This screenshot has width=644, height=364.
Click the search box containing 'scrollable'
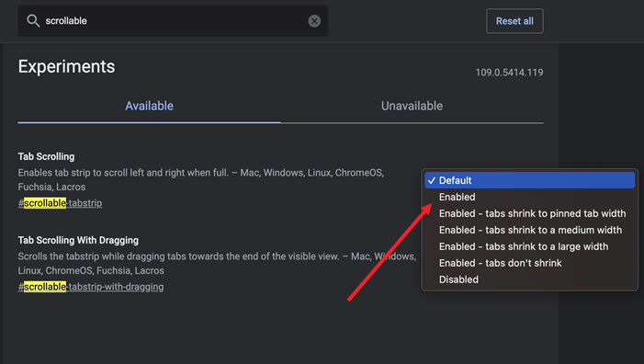tap(173, 20)
